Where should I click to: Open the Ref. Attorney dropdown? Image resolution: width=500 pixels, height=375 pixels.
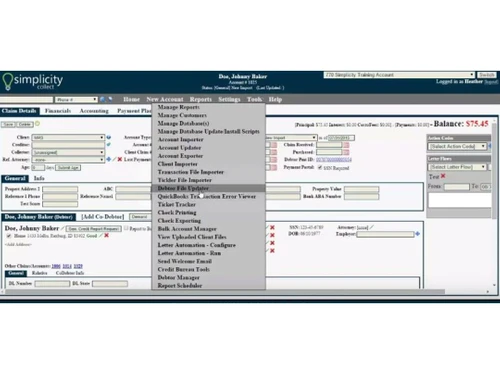pyautogui.click(x=68, y=160)
